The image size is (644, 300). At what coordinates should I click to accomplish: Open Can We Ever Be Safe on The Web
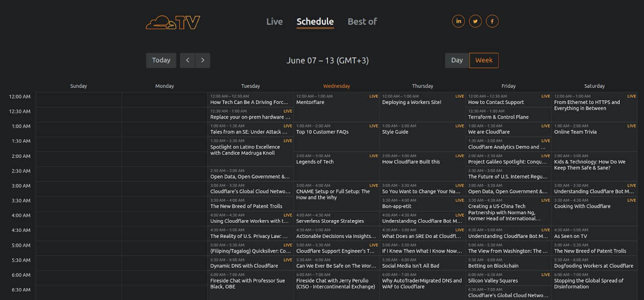pos(336,263)
